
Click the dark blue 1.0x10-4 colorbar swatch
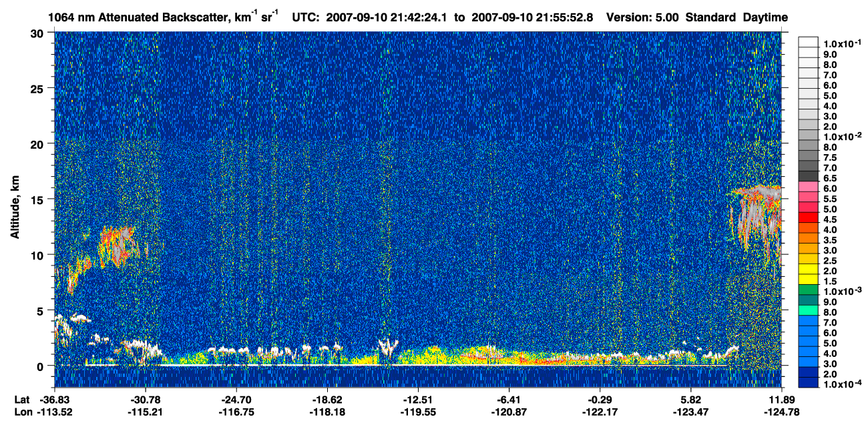[x=809, y=383]
